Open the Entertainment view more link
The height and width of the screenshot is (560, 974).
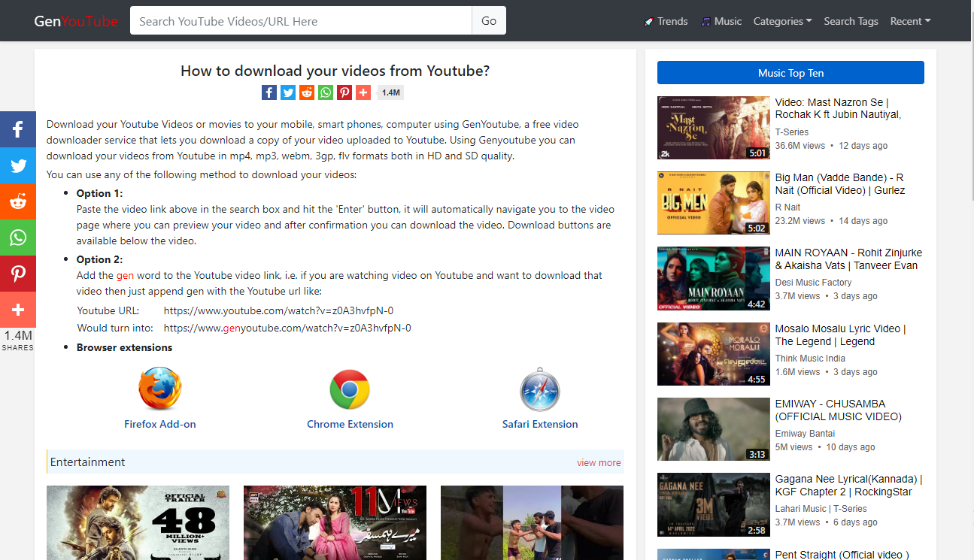[599, 462]
